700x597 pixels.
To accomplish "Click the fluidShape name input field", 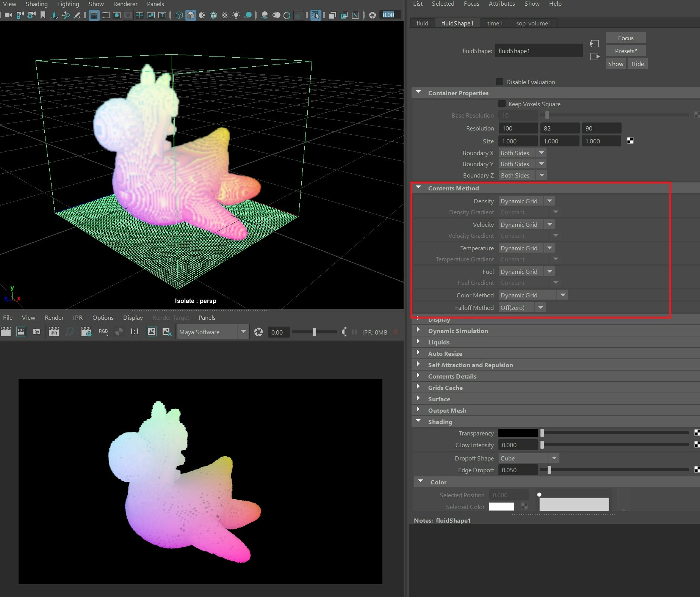I will coord(539,51).
